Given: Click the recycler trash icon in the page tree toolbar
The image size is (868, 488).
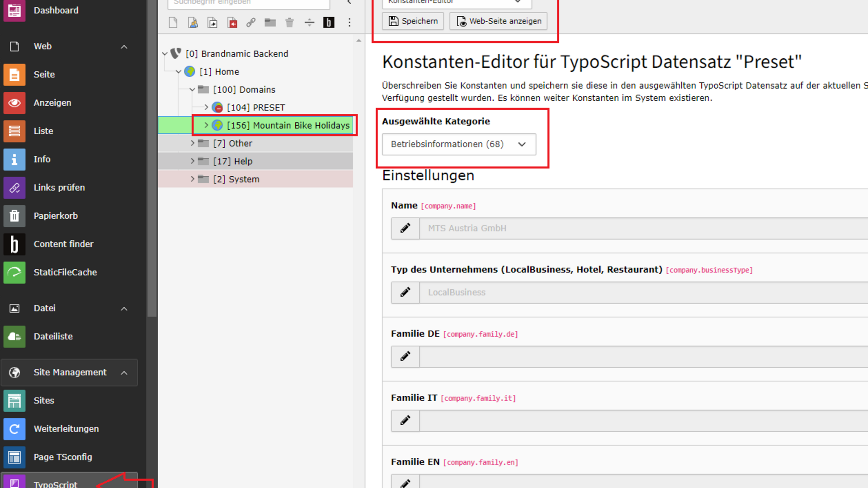Looking at the screenshot, I should (x=290, y=23).
